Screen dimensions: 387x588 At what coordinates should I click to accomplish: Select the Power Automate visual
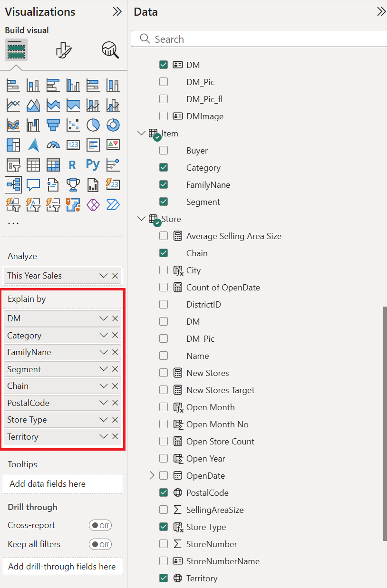point(113,205)
